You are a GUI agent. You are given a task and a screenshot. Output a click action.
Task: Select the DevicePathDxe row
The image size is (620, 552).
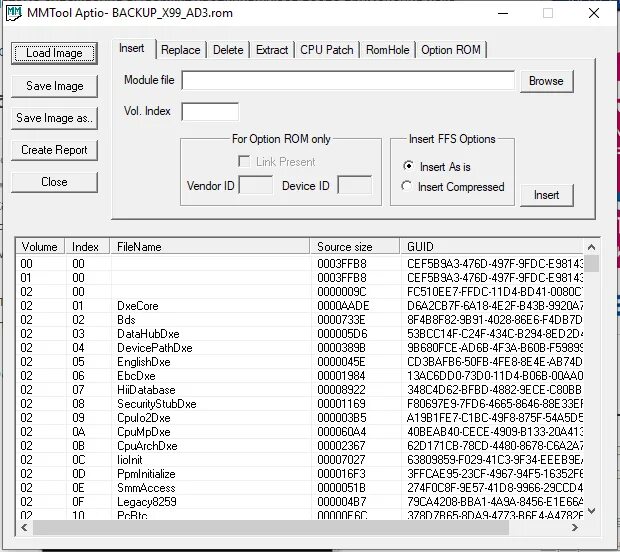coord(300,348)
